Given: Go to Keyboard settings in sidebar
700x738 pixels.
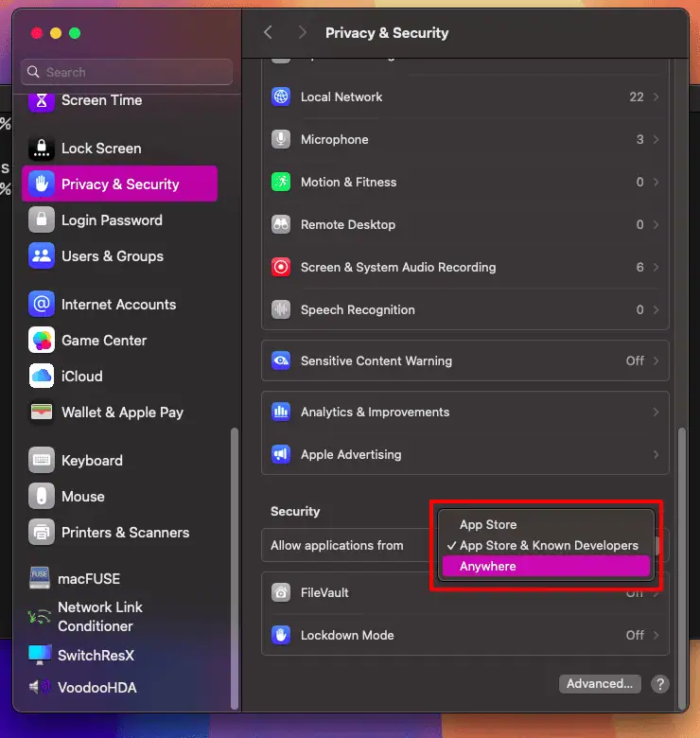Looking at the screenshot, I should (x=92, y=461).
